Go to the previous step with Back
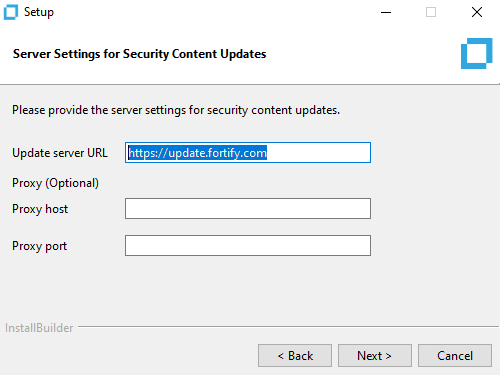The height and width of the screenshot is (375, 500). coord(295,356)
